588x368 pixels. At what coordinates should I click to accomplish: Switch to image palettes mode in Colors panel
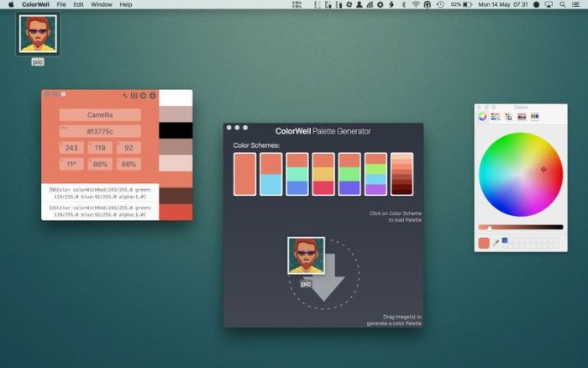click(522, 117)
